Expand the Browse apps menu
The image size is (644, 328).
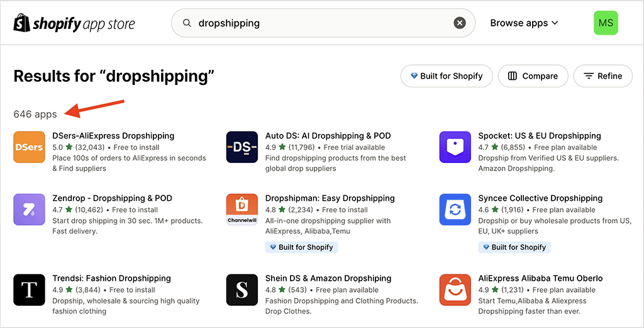[524, 23]
